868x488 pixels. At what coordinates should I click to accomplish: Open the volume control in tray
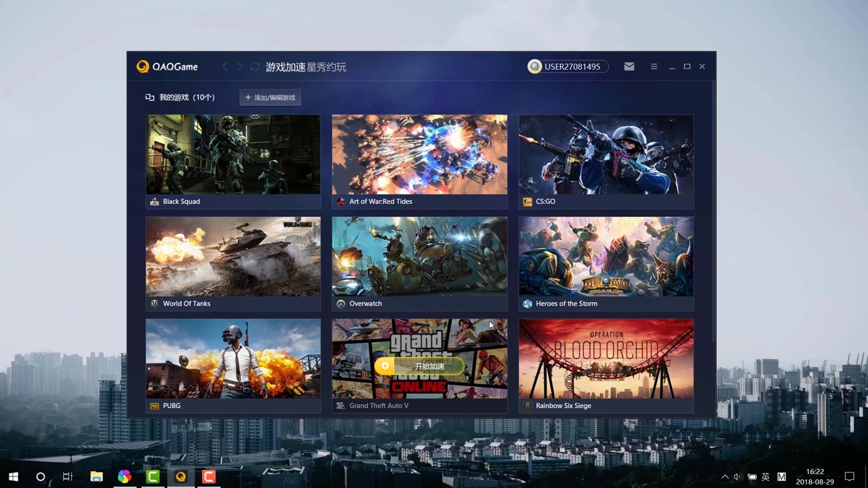pyautogui.click(x=738, y=477)
